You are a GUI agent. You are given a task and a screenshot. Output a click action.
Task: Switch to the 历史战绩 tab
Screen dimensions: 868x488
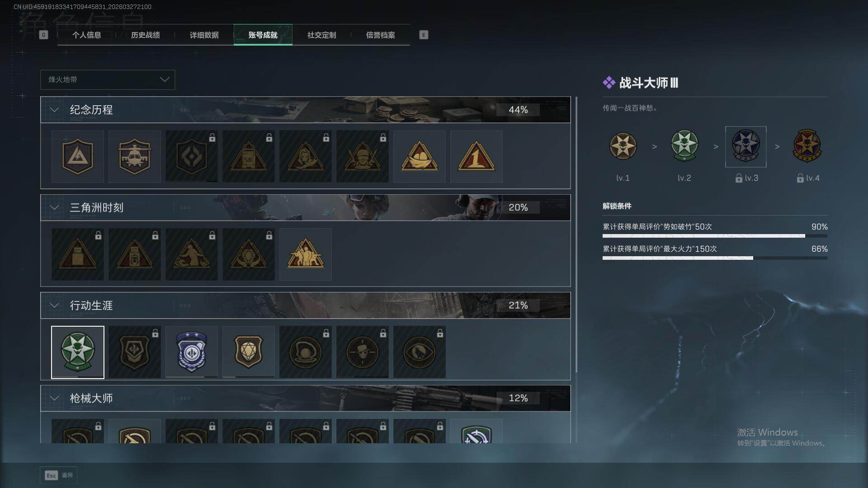(x=145, y=35)
